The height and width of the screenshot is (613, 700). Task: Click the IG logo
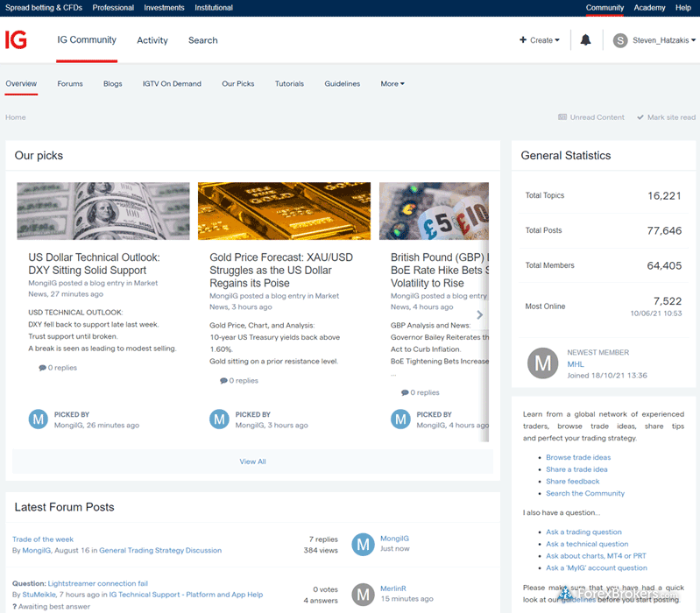tap(17, 40)
